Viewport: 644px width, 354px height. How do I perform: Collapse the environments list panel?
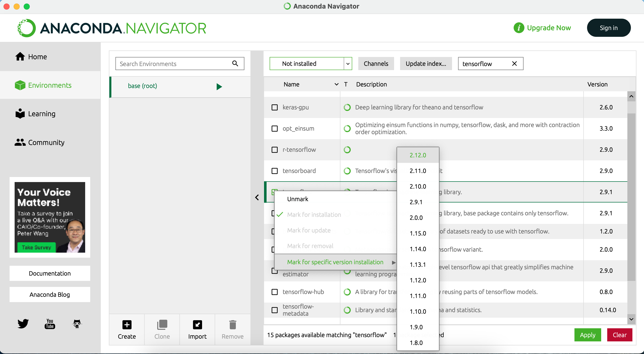[257, 197]
